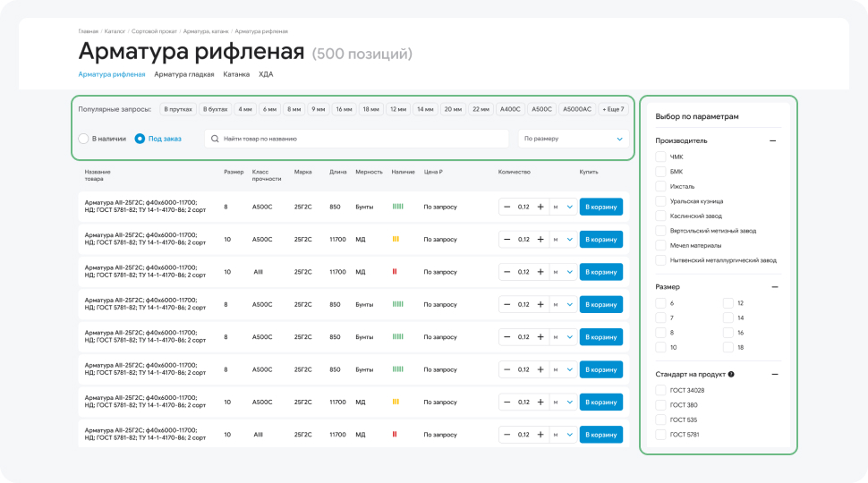The width and height of the screenshot is (868, 483).
Task: Add third row product with В корзину
Action: 601,272
